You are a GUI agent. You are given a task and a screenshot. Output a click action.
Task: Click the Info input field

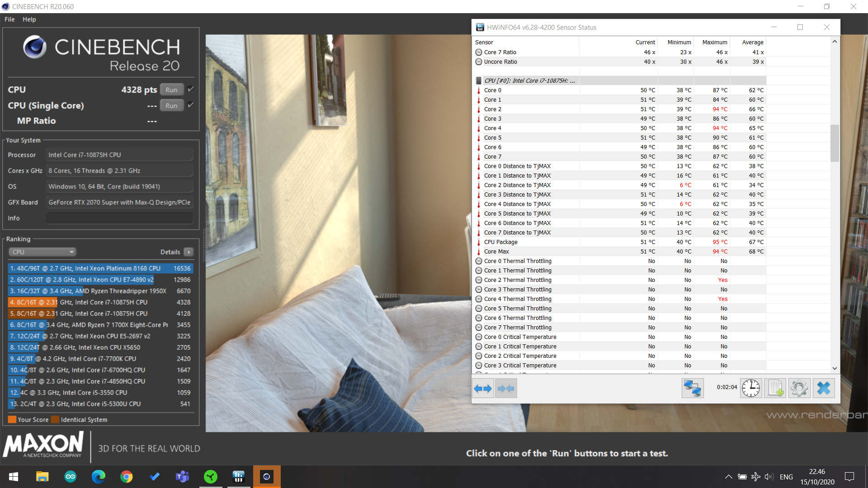tap(119, 218)
